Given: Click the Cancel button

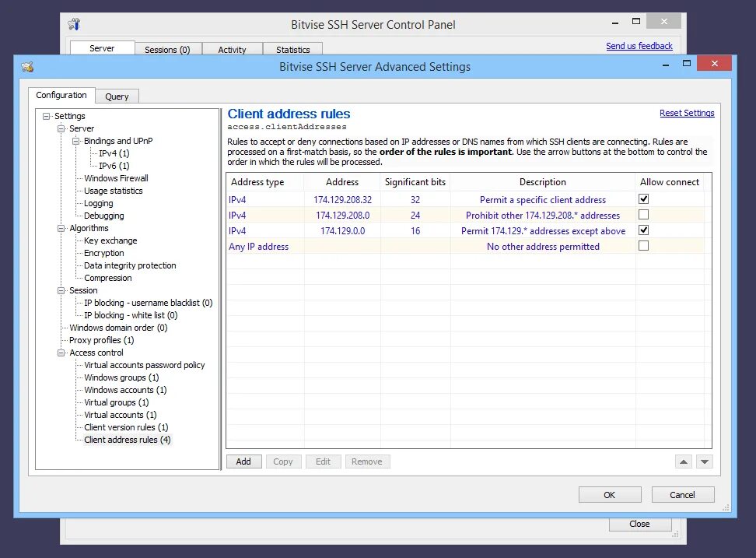Looking at the screenshot, I should click(683, 495).
